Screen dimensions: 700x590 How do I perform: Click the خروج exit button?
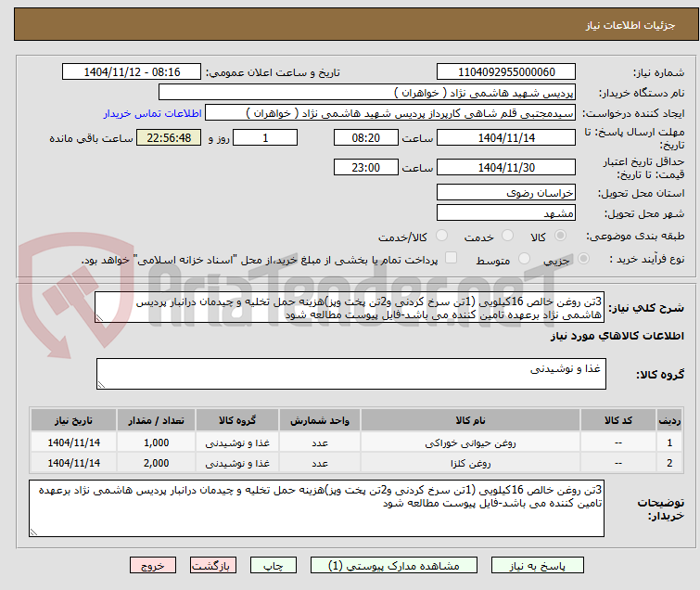(x=153, y=566)
